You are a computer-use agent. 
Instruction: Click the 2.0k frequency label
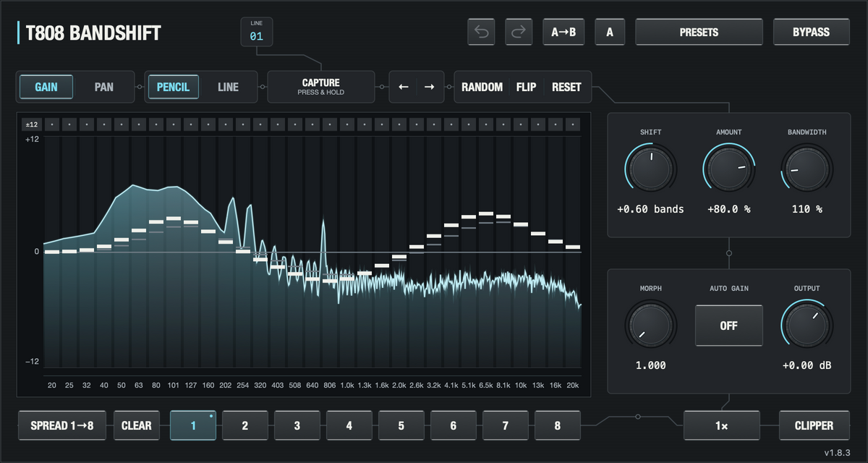[x=399, y=385]
